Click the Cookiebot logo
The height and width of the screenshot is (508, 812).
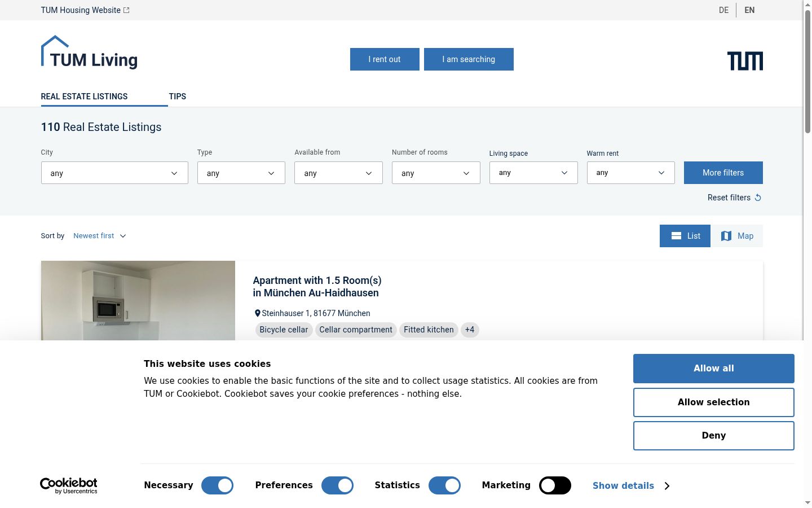tap(69, 485)
